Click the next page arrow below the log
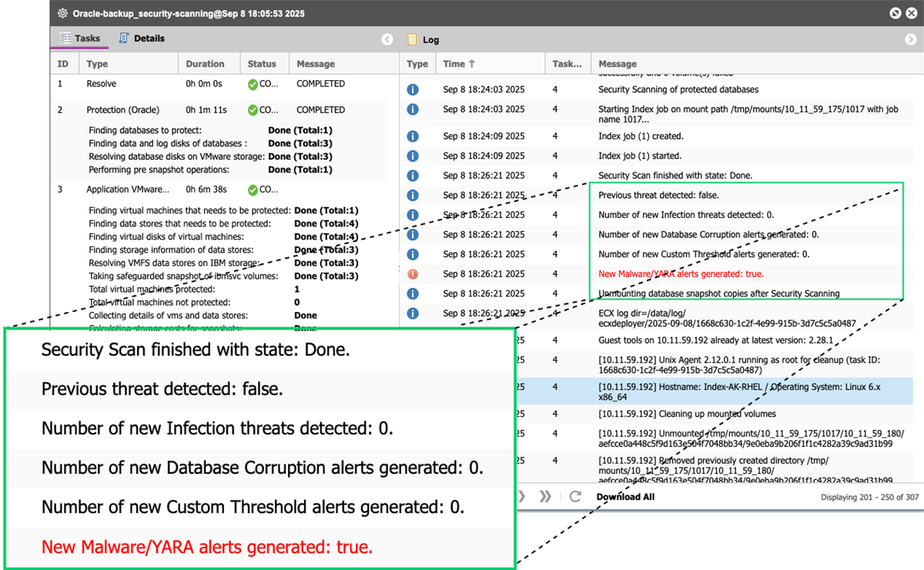Image resolution: width=924 pixels, height=570 pixels. click(x=522, y=496)
